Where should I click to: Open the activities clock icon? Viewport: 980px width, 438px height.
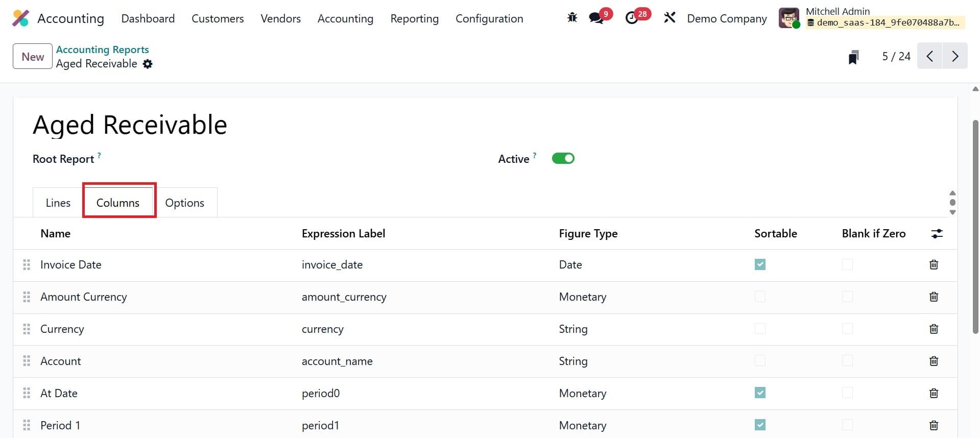pos(632,18)
